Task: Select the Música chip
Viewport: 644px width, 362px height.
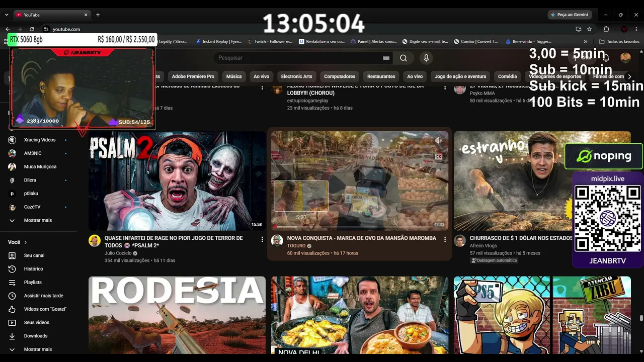Action: click(234, 76)
